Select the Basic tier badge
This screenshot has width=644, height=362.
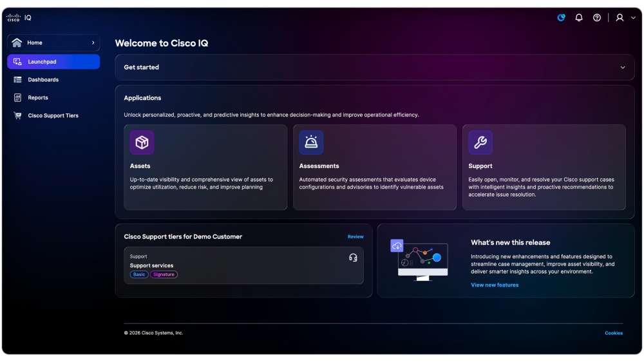139,274
